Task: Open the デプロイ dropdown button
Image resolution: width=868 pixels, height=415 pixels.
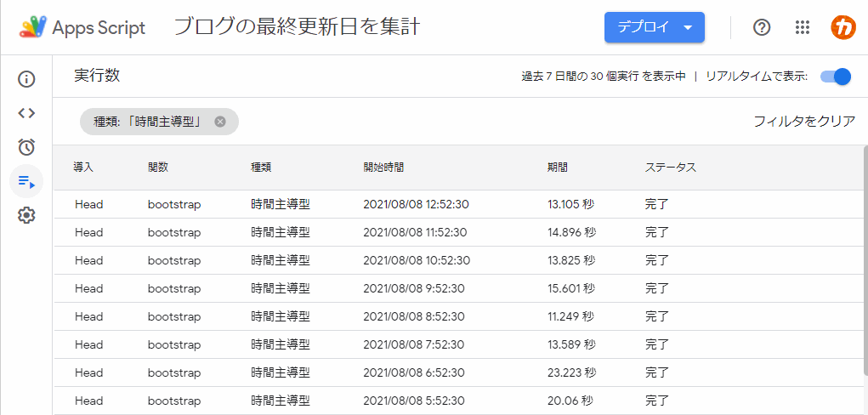Action: 655,27
